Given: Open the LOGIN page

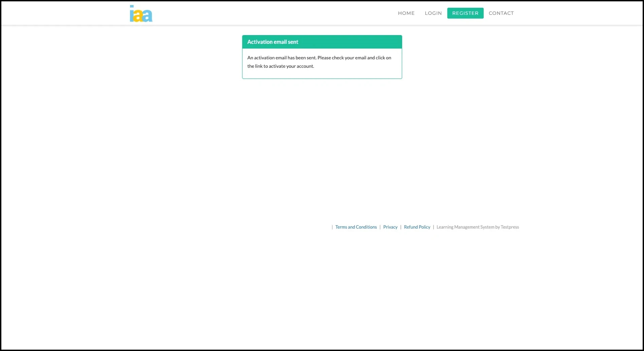Looking at the screenshot, I should (x=433, y=13).
